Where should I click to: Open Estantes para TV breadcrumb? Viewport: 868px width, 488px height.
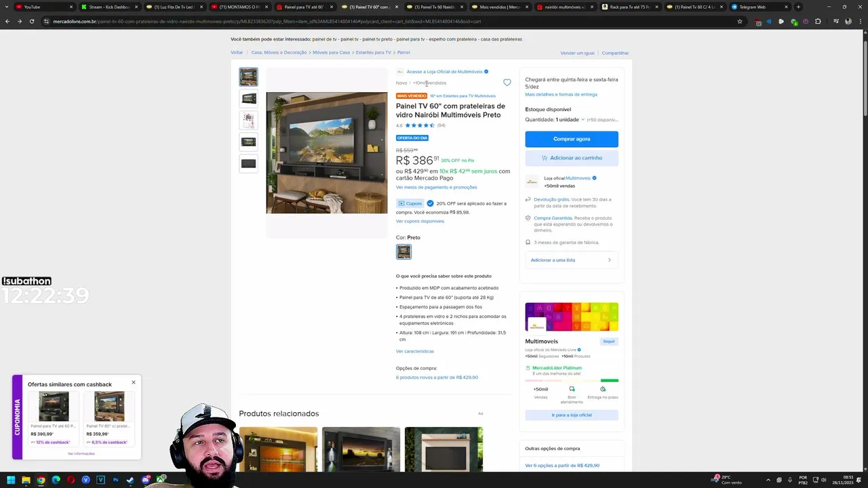(x=373, y=52)
